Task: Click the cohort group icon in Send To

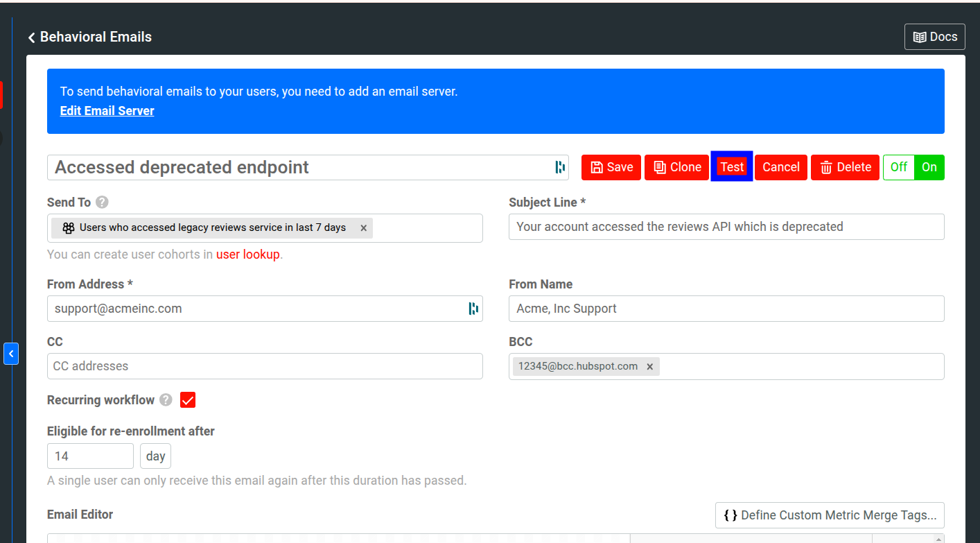Action: click(x=68, y=227)
